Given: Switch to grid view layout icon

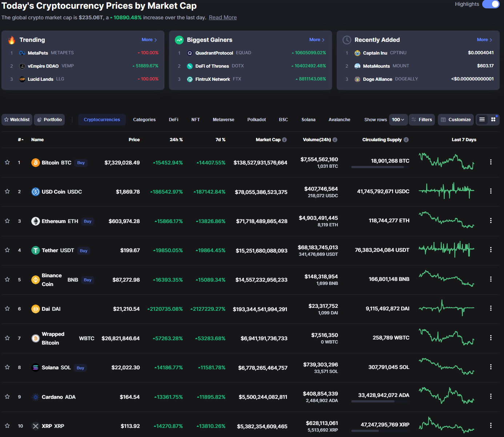Looking at the screenshot, I should tap(493, 119).
